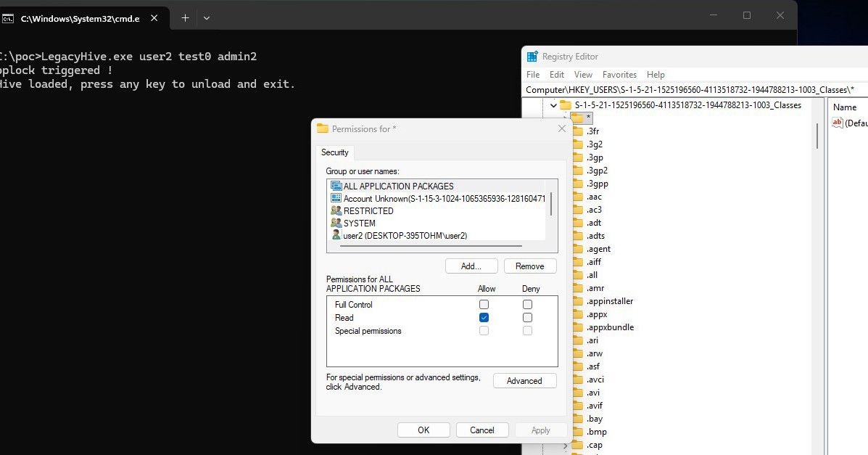The width and height of the screenshot is (868, 455).
Task: Close the Permissions dialog with X
Action: (x=562, y=128)
